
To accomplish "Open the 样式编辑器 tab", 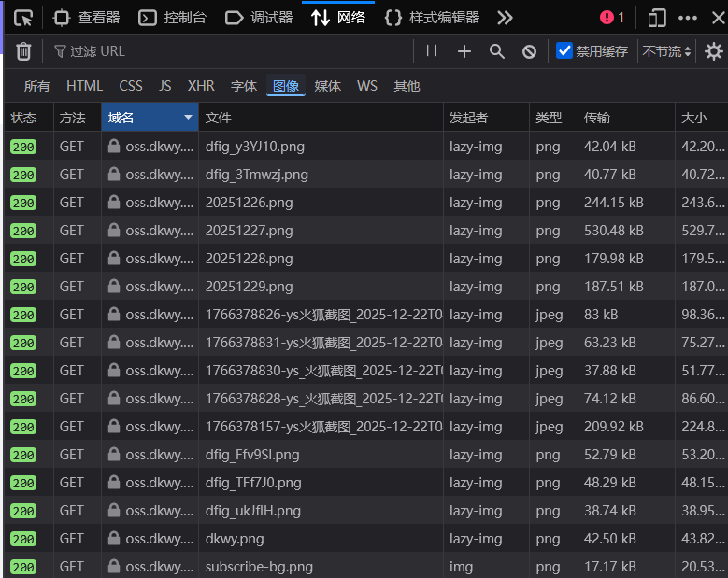I will [x=433, y=17].
